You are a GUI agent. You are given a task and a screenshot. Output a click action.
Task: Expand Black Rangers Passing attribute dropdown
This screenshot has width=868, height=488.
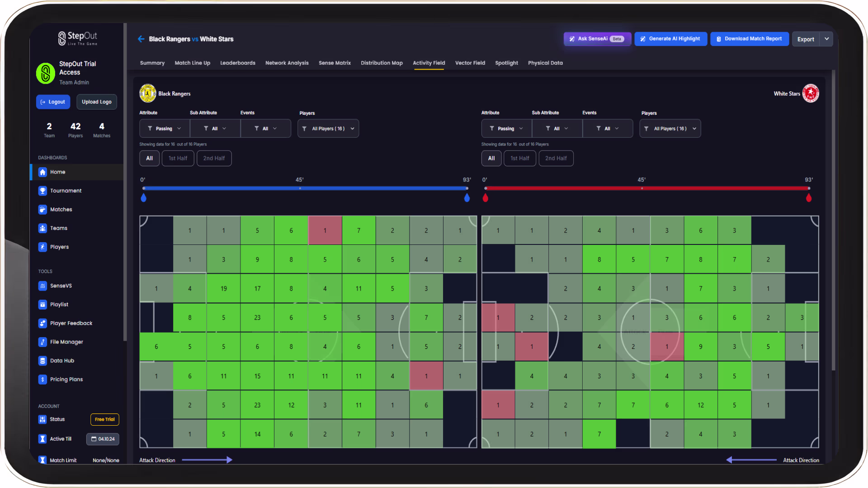[x=164, y=129]
